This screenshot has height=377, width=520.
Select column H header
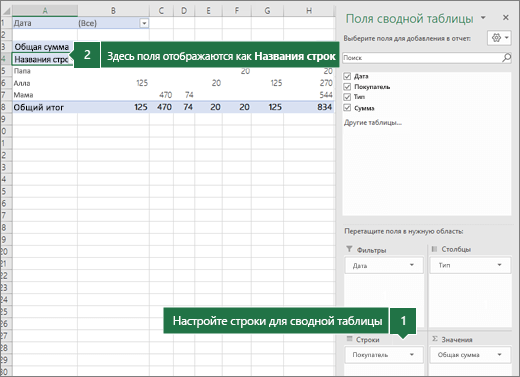click(x=309, y=11)
